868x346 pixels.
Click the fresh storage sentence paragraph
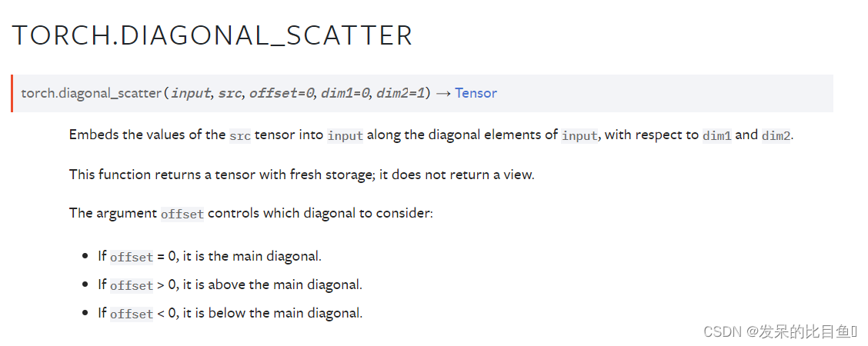[x=302, y=175]
